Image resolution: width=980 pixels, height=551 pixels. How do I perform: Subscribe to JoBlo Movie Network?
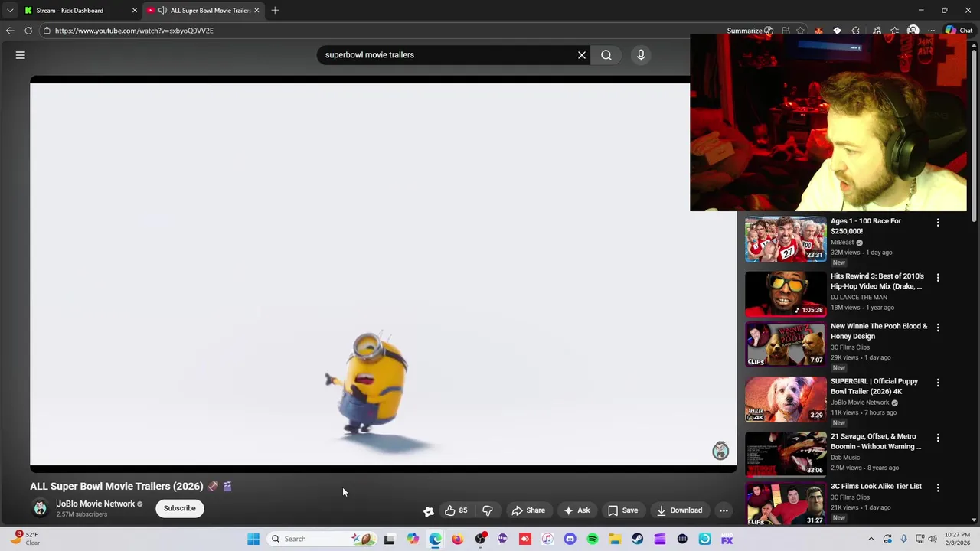coord(180,508)
